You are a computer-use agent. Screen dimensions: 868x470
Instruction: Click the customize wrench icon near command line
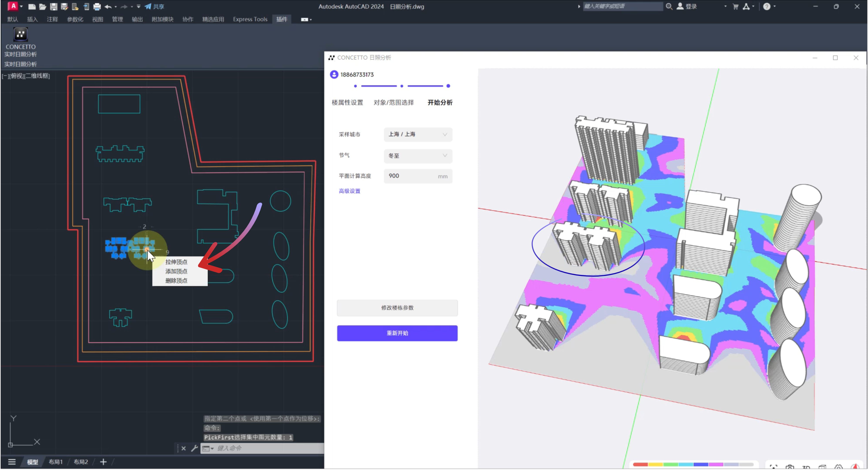click(194, 448)
